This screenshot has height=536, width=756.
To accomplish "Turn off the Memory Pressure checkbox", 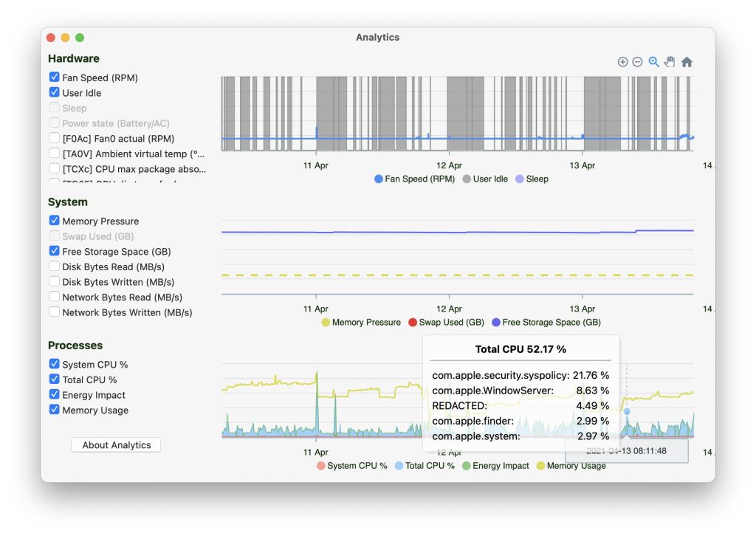I will pyautogui.click(x=55, y=221).
